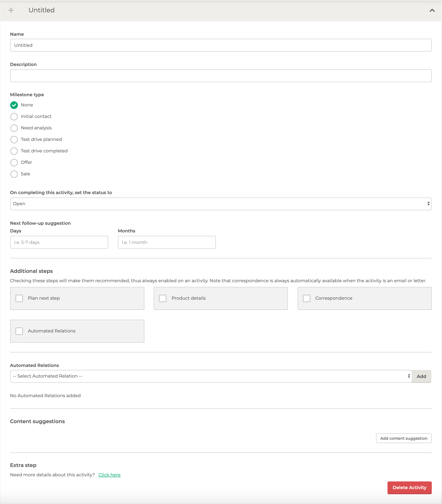Click Add next to Automated Relation select

click(x=421, y=376)
